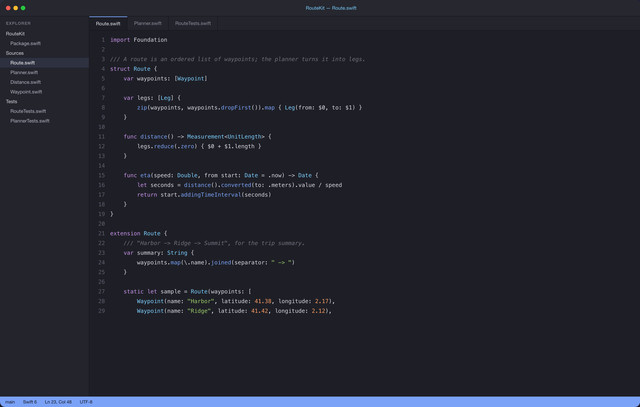Image resolution: width=640 pixels, height=407 pixels.
Task: Click the Ln 23, Col 48 cursor indicator
Action: point(58,402)
